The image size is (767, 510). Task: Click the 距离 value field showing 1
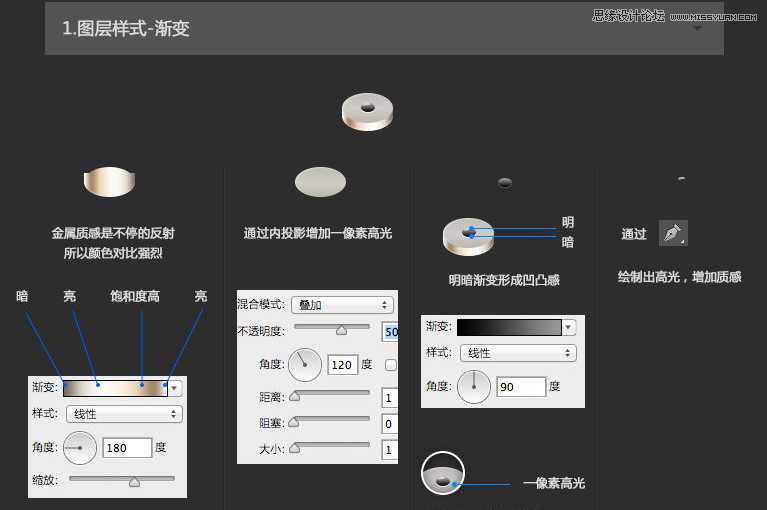click(389, 398)
